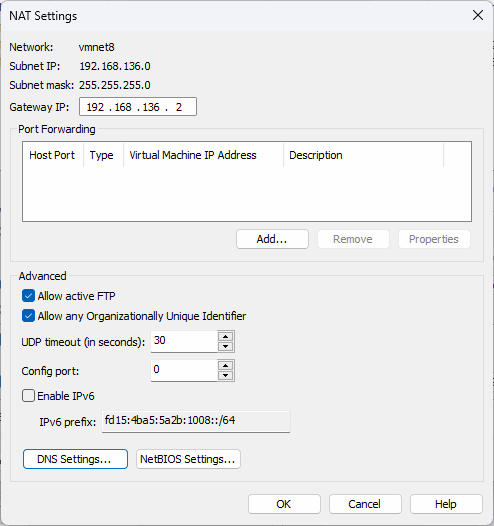This screenshot has height=526, width=494.
Task: Enable IPv6 checkbox
Action: pos(28,396)
